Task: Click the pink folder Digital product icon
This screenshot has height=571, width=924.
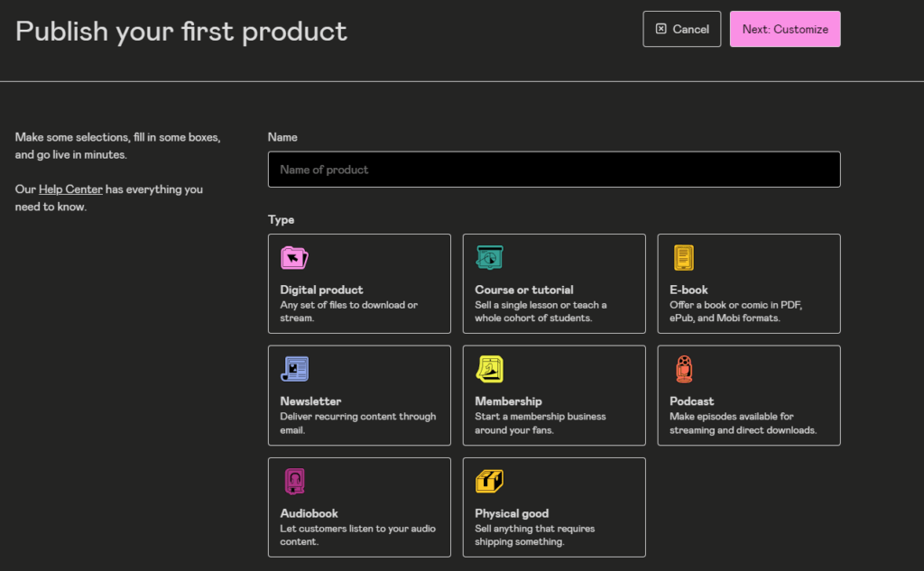Action: tap(294, 258)
